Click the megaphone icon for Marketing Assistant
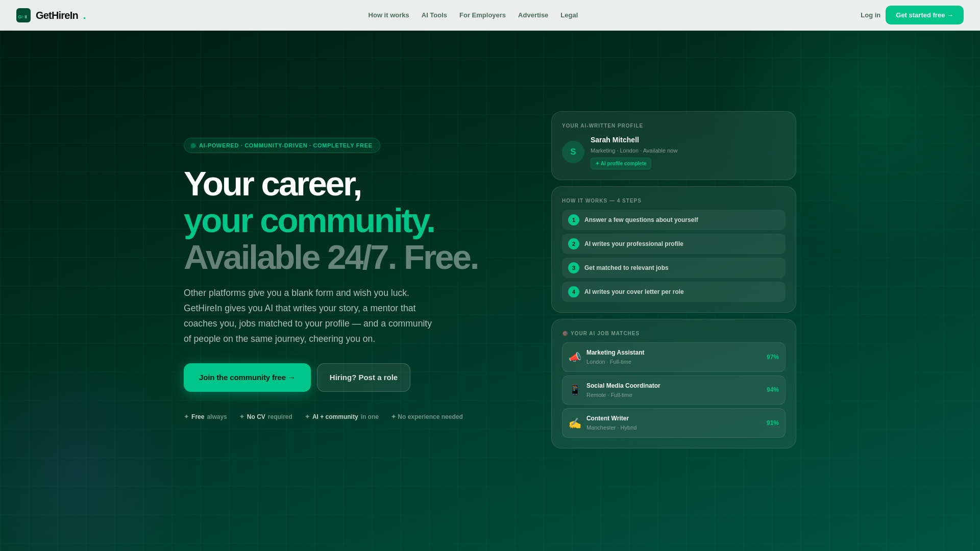The height and width of the screenshot is (551, 980). click(x=575, y=357)
